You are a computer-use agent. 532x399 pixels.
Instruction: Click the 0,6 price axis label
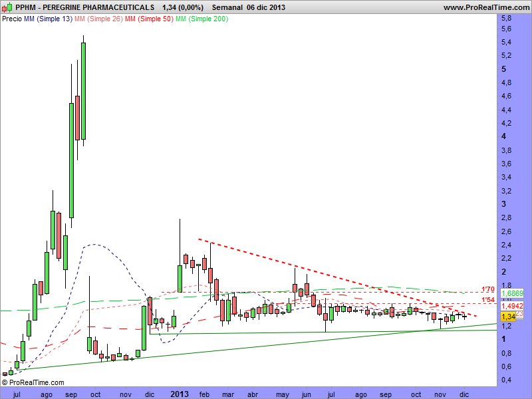pos(507,367)
